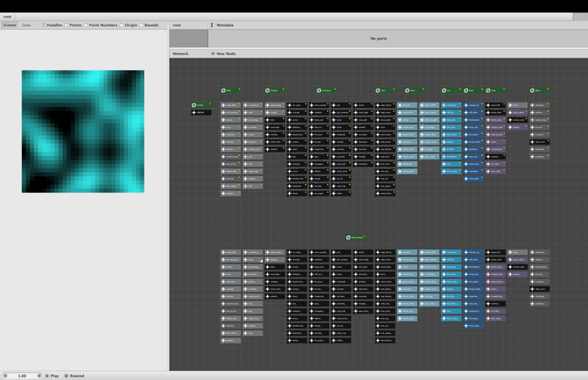
Task: Click the Rewind button
Action: [74, 375]
